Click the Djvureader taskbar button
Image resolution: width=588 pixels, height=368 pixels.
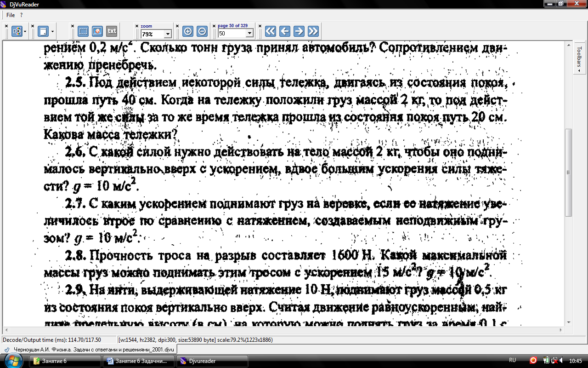[212, 361]
